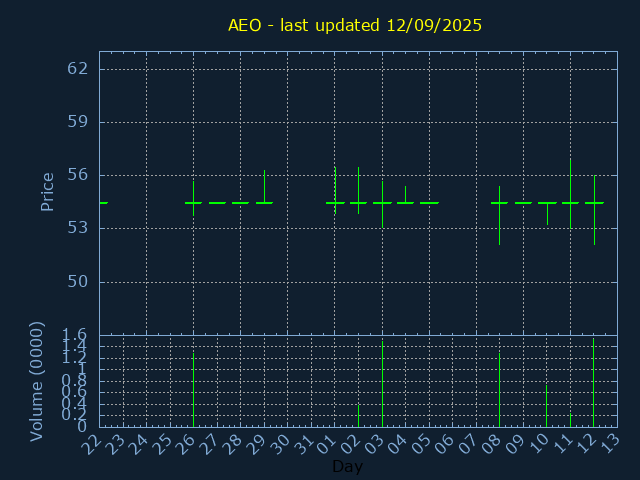Select day label 07 on x-axis
The image size is (640, 480).
click(x=469, y=444)
